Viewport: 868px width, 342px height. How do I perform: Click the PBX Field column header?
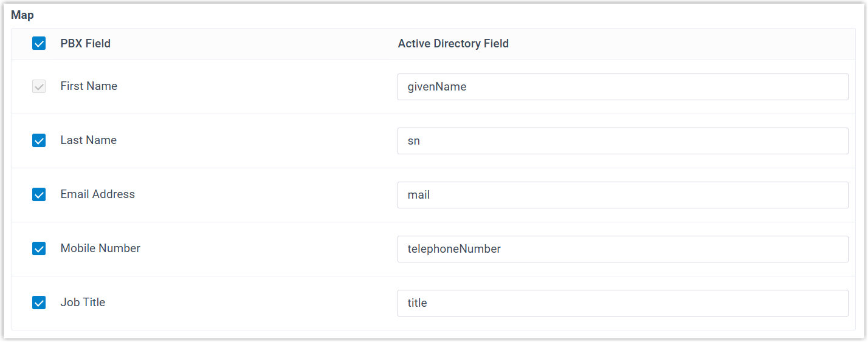tap(86, 44)
